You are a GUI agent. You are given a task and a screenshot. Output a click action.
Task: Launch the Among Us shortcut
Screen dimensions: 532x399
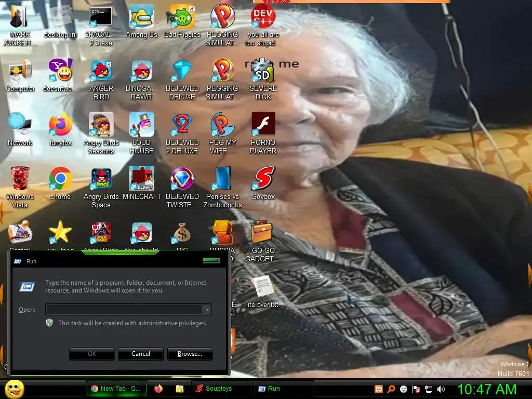tap(141, 21)
